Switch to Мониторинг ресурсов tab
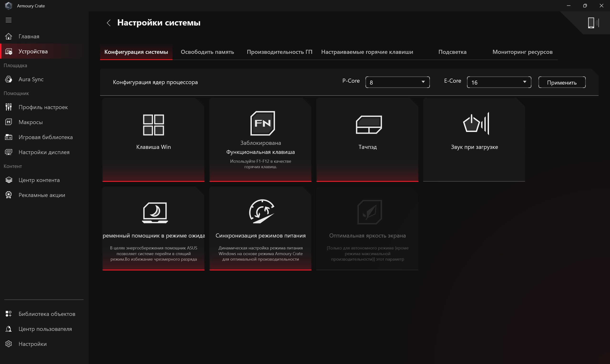610x364 pixels. click(x=523, y=52)
